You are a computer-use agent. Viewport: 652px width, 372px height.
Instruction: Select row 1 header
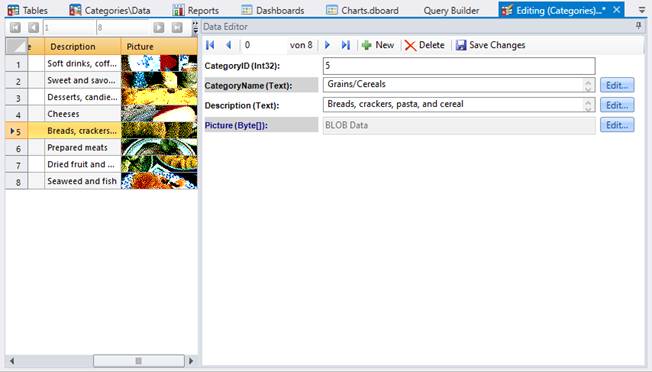point(16,64)
